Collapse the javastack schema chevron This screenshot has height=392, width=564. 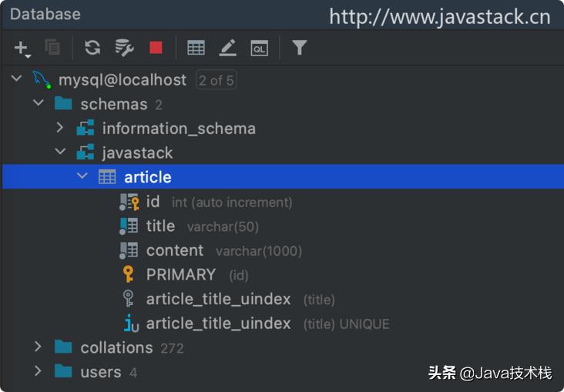pyautogui.click(x=60, y=152)
